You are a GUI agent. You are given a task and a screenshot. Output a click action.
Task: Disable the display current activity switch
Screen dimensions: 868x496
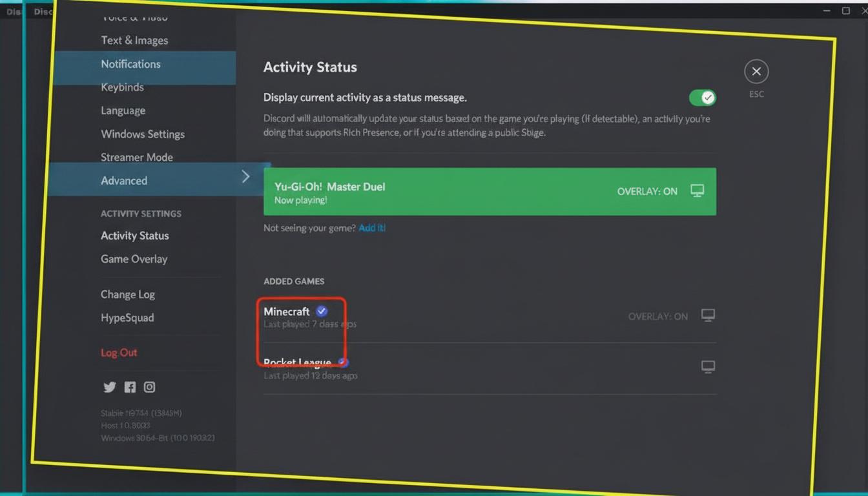click(x=702, y=98)
